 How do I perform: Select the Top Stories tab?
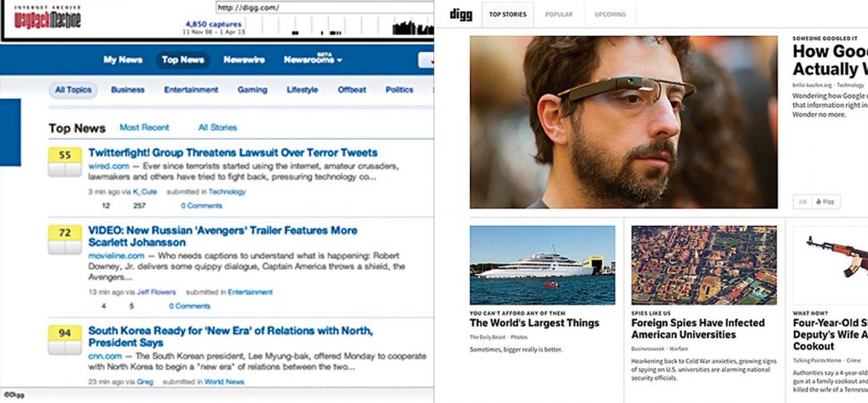coord(507,14)
